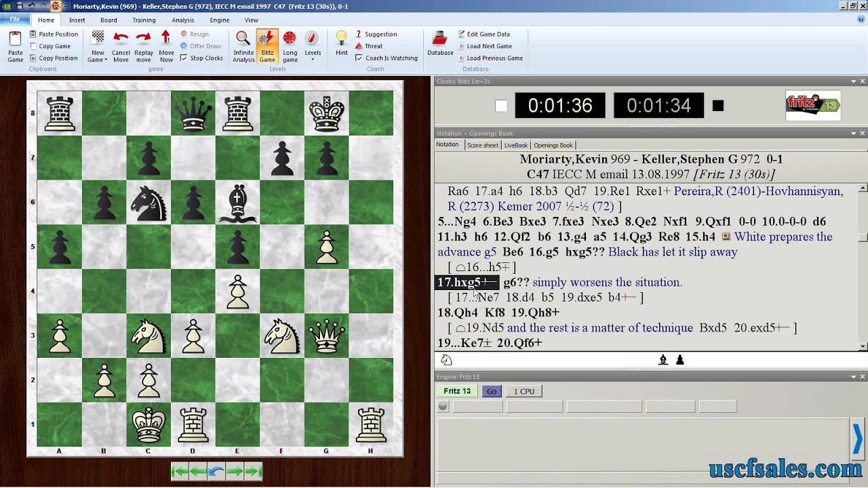Select move 18.Qh4 in notation
Image resolution: width=868 pixels, height=488 pixels.
[x=458, y=312]
